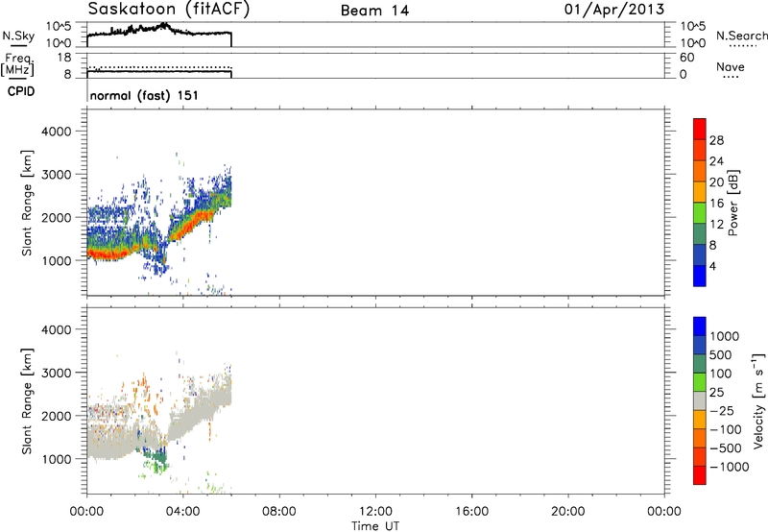This screenshot has height=532, width=768.
Task: Click the '12:00' time axis label
Action: pos(375,512)
